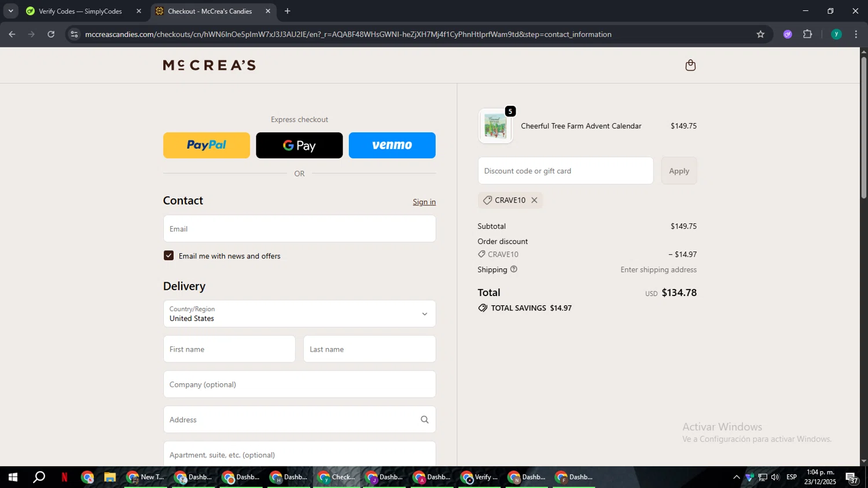
Task: Open the taskbar clock and calendar
Action: [820, 477]
